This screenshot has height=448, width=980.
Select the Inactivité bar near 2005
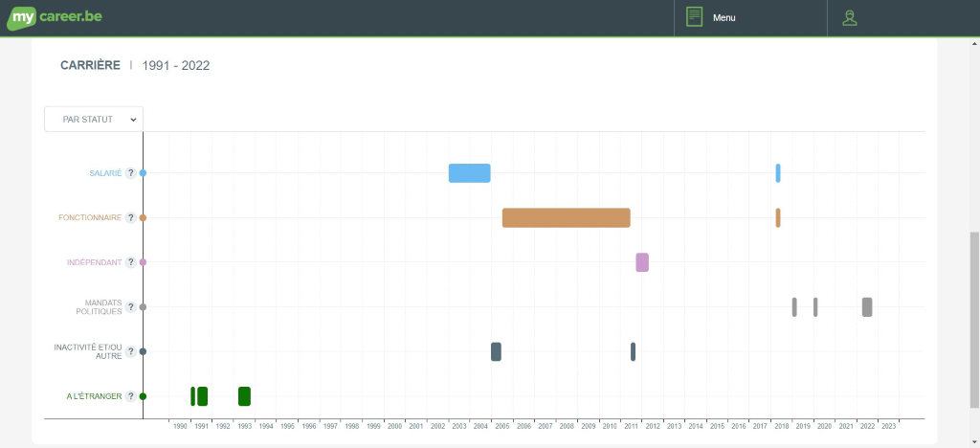(x=496, y=351)
